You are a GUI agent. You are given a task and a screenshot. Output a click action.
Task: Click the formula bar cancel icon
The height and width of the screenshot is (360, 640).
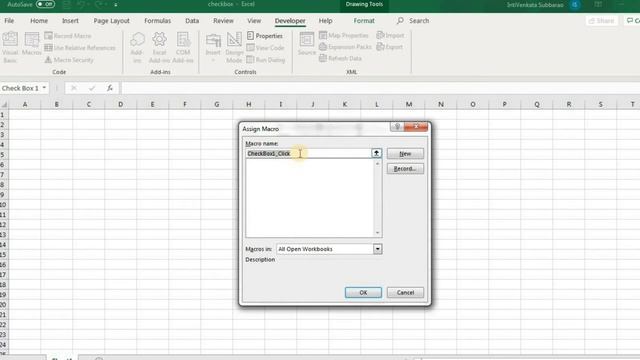point(73,88)
